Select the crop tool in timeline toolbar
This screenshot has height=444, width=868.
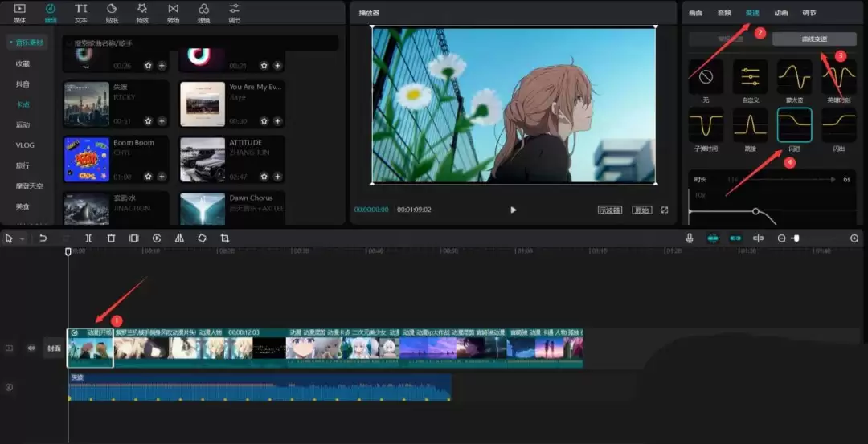(225, 238)
